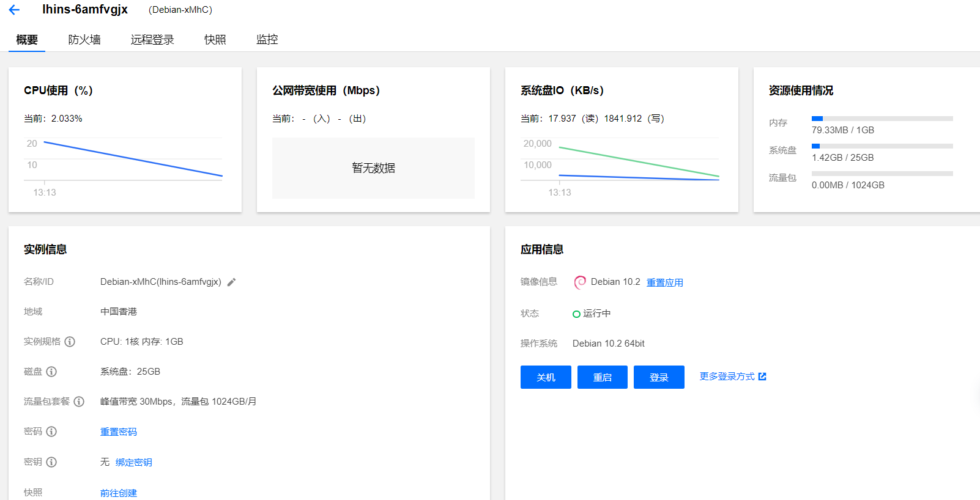Click the system disk IO current reading
The height and width of the screenshot is (500, 980).
point(592,119)
